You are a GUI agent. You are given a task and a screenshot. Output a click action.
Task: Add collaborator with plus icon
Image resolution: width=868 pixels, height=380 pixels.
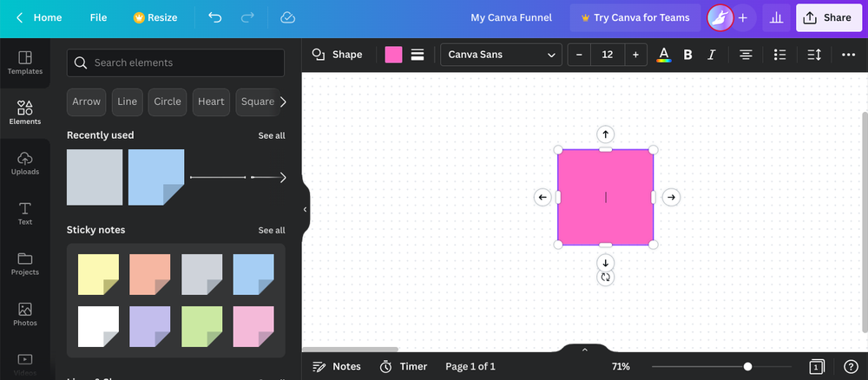[x=743, y=17]
